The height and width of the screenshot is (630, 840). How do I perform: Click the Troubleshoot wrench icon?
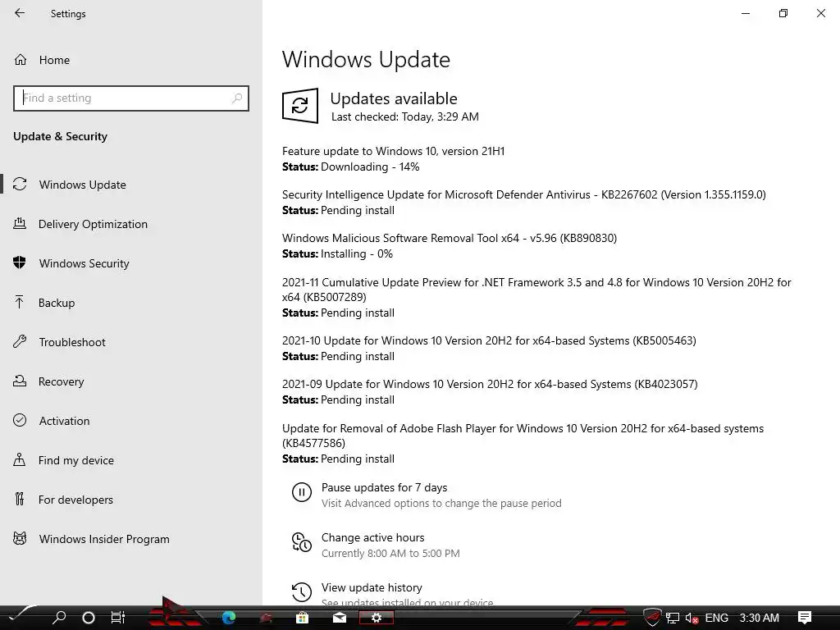[20, 341]
